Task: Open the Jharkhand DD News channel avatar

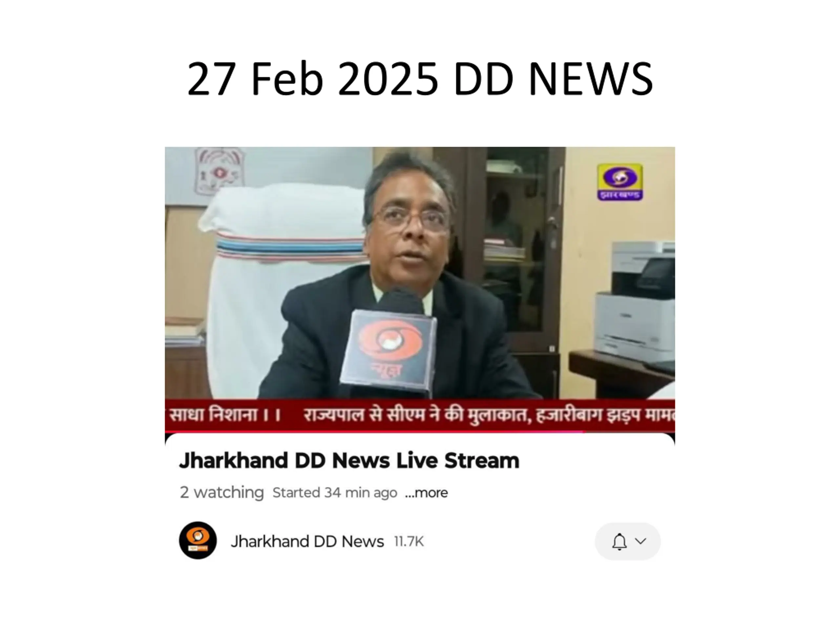Action: (x=198, y=540)
